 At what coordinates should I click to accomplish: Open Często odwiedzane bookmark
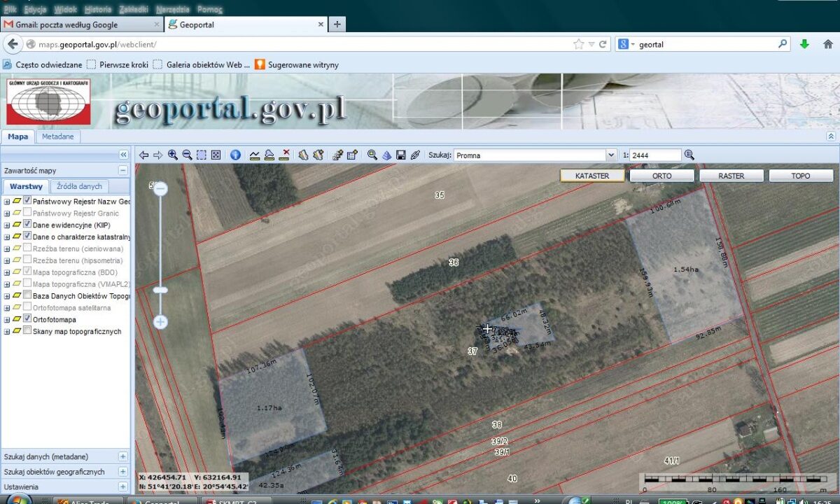pos(43,64)
